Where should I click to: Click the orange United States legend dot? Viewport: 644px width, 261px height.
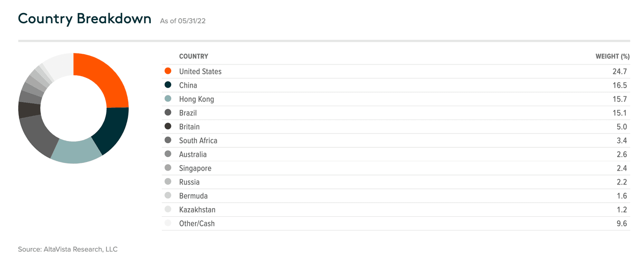pyautogui.click(x=168, y=71)
